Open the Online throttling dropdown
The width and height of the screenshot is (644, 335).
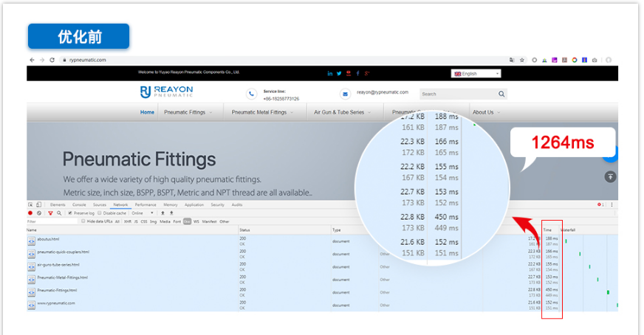pos(142,213)
